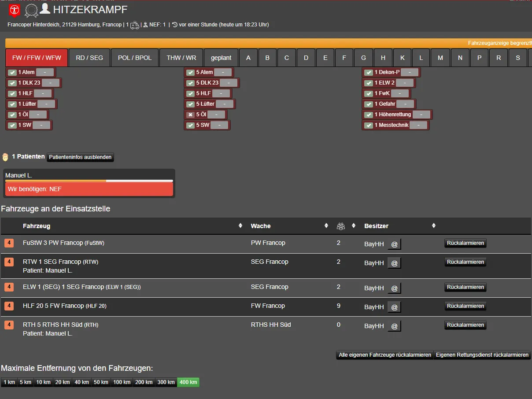The width and height of the screenshot is (532, 399).
Task: Switch to the RD / SEG tab
Action: pyautogui.click(x=89, y=58)
